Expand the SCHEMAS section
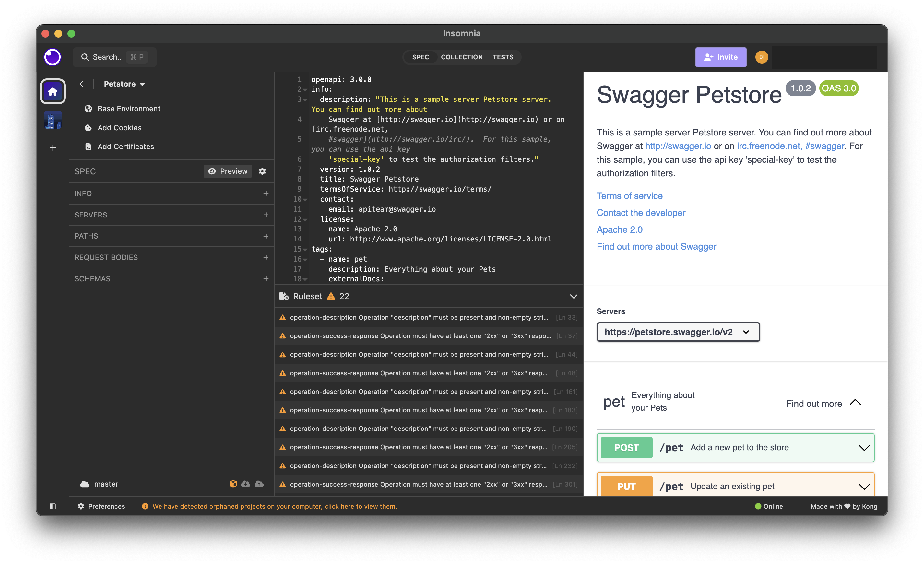Viewport: 924px width, 564px height. (172, 279)
